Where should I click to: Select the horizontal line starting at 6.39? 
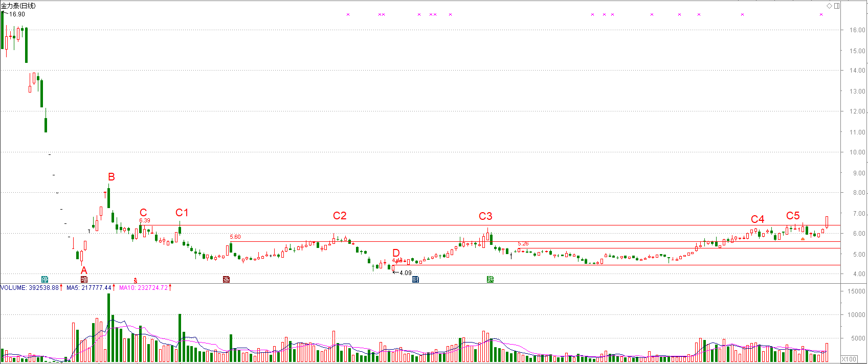(489, 225)
